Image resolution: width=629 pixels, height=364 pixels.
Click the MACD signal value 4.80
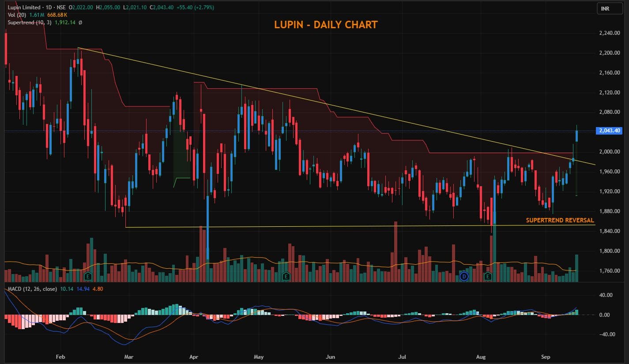(x=98, y=289)
